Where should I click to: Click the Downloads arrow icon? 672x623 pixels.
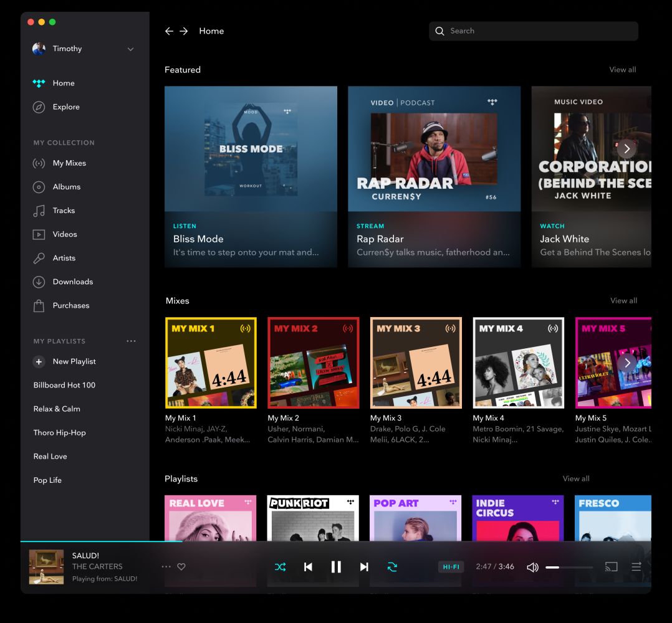point(39,282)
